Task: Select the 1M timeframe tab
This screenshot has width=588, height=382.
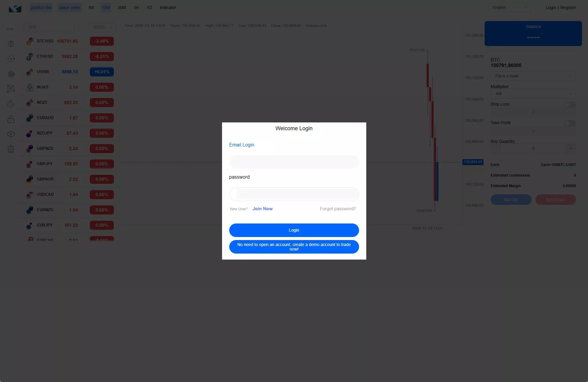Action: [90, 7]
